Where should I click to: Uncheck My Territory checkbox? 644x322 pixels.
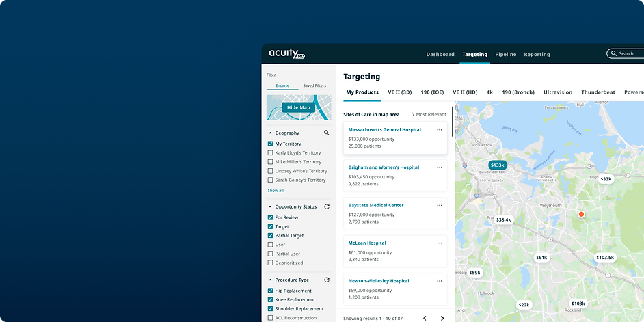click(x=270, y=144)
